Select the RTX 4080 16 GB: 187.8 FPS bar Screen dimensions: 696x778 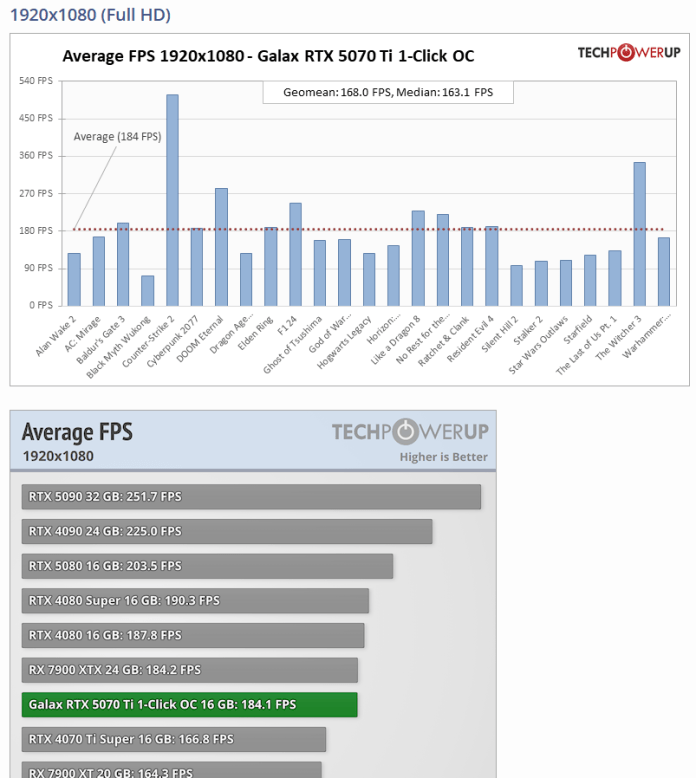[x=193, y=636]
